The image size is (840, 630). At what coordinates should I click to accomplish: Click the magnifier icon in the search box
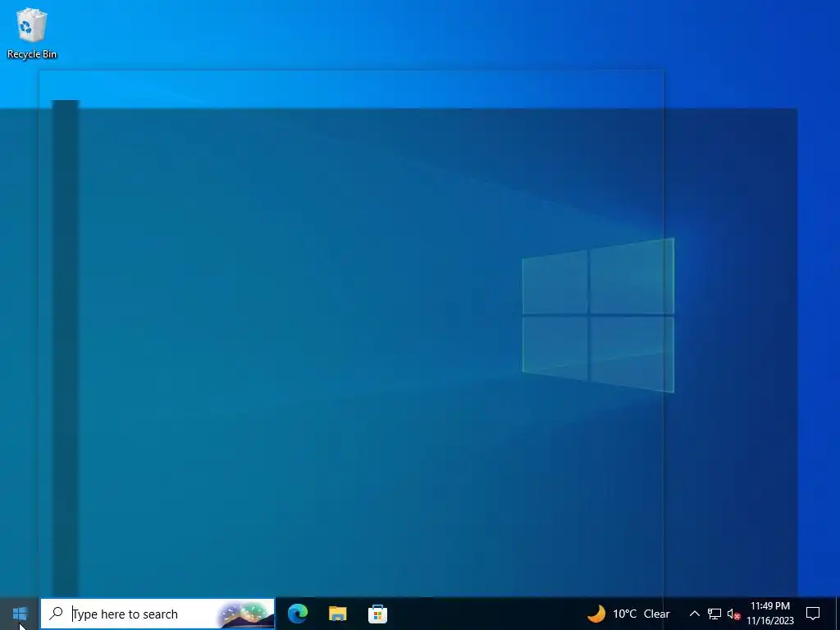click(x=56, y=614)
